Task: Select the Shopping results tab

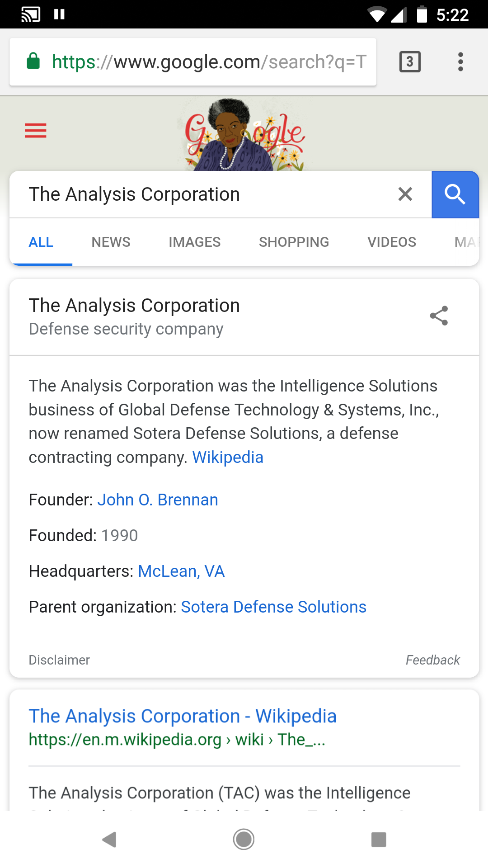Action: [294, 242]
